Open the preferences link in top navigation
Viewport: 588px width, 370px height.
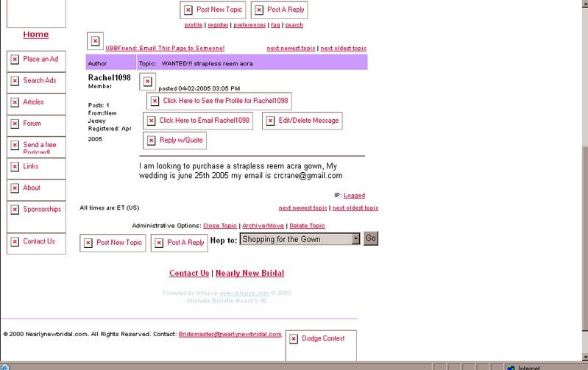[249, 25]
